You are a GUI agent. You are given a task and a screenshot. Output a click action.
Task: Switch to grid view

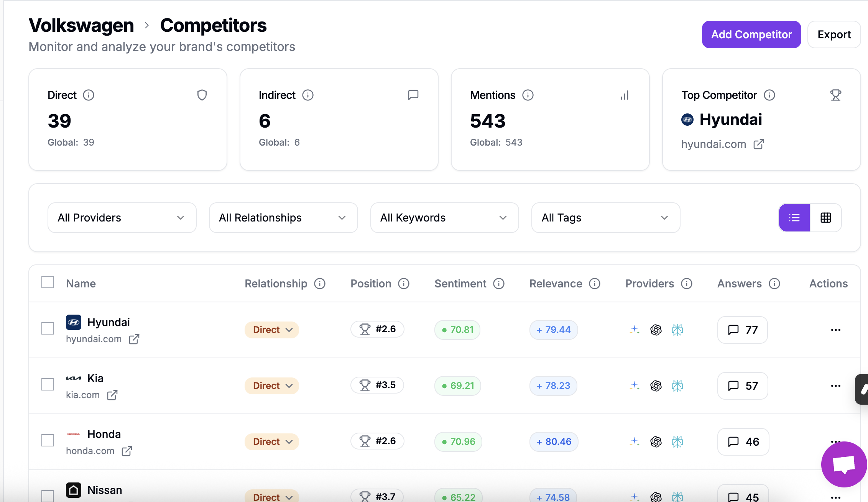(826, 218)
